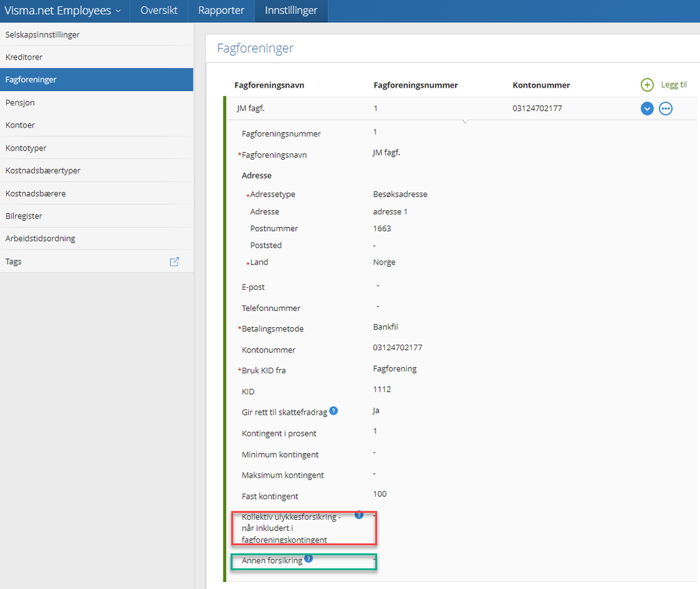This screenshot has height=589, width=700.
Task: Open the three-dot menu for JM fagf.
Action: point(666,109)
